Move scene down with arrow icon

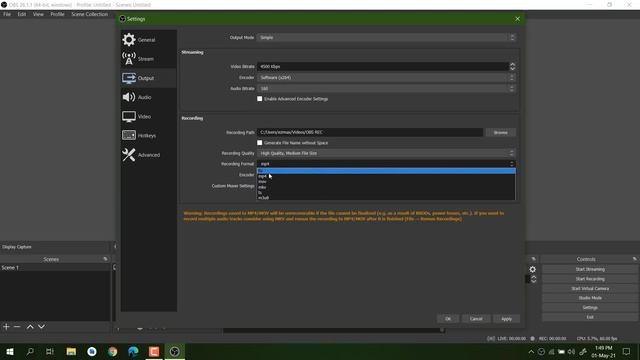point(41,327)
